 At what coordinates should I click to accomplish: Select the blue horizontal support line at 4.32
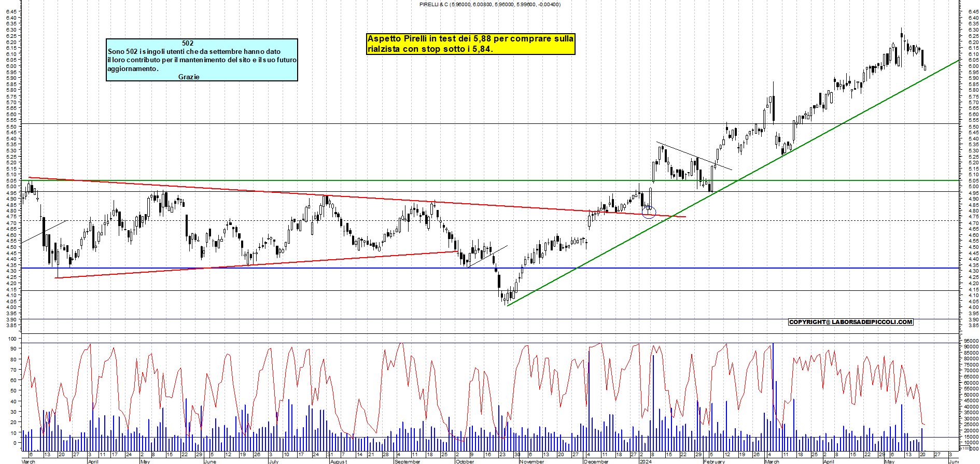[490, 268]
